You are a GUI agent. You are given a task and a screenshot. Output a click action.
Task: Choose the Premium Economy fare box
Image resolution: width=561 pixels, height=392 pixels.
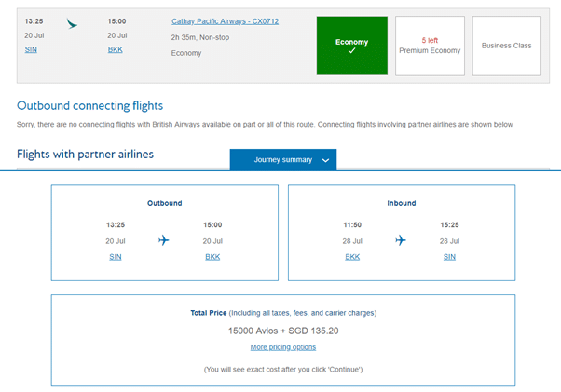pos(430,46)
